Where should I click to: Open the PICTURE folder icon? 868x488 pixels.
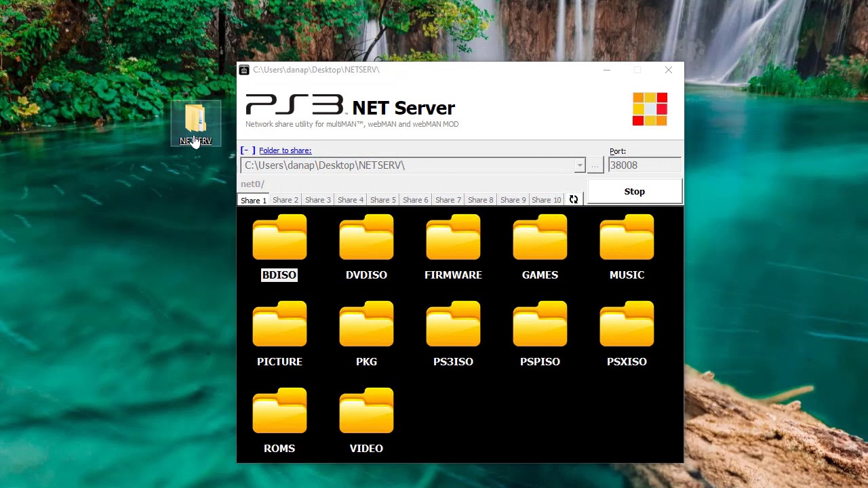click(x=279, y=324)
